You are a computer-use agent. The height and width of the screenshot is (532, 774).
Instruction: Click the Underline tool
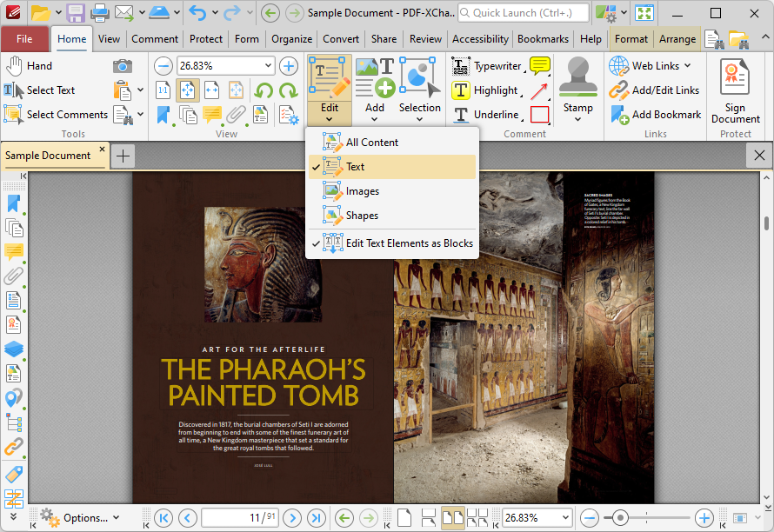486,115
